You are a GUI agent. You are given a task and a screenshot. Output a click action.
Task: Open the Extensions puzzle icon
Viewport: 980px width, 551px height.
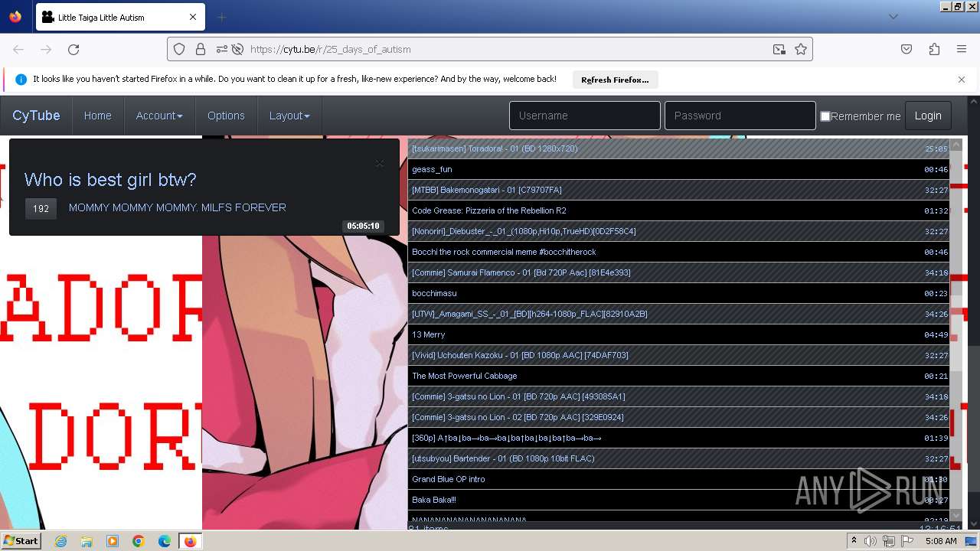point(934,49)
